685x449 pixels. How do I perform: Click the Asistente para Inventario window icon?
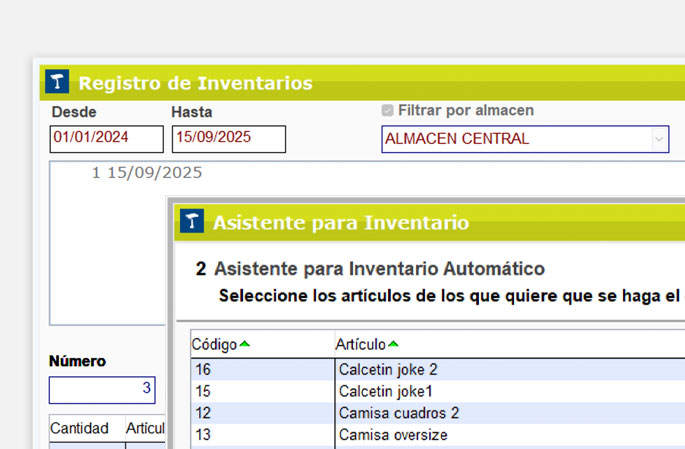coord(192,221)
